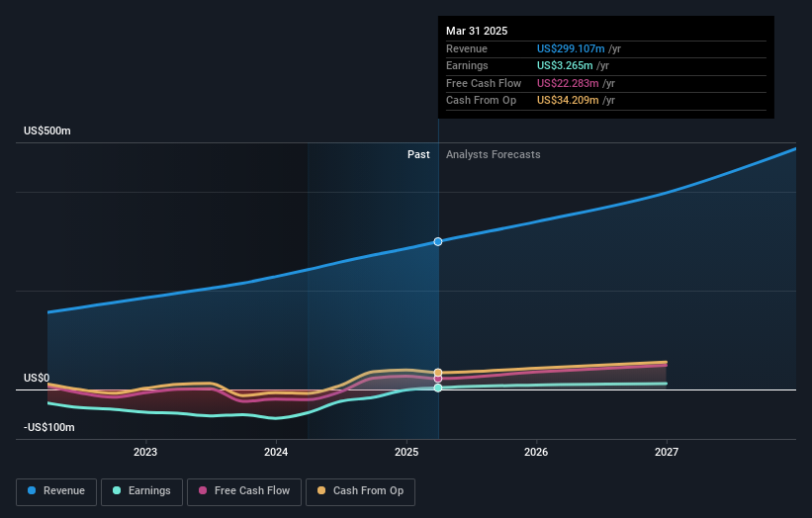Toggle the Revenue legend button
Screen dimensions: 812x518
point(56,491)
